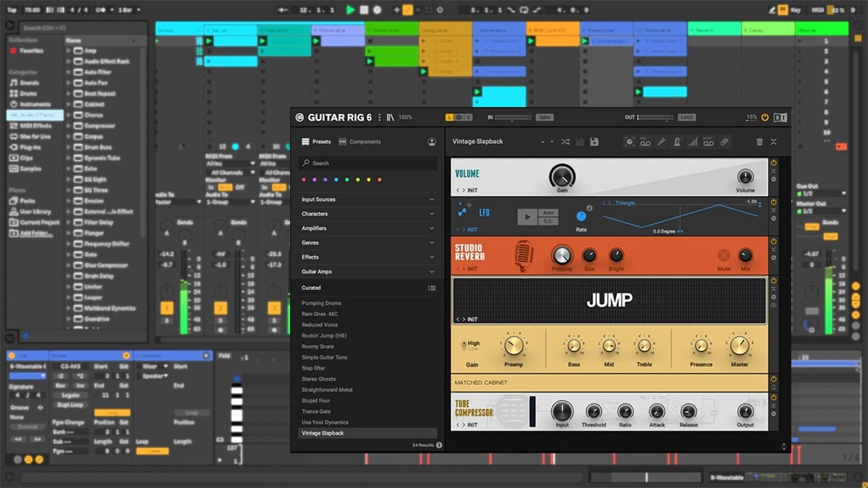This screenshot has width=868, height=488.
Task: Toggle power on the Matched Cabinet module
Action: (x=773, y=379)
